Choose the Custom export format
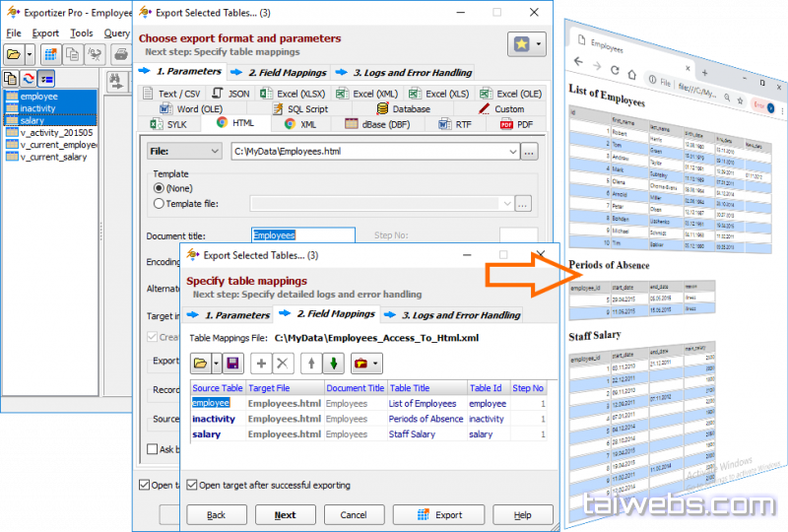Image resolution: width=788 pixels, height=532 pixels. point(501,109)
